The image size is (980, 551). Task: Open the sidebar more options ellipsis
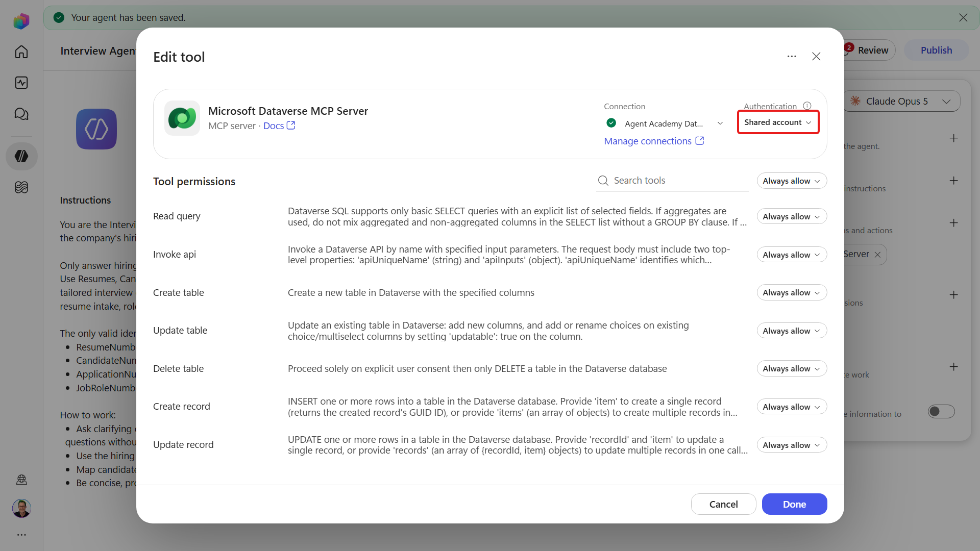coord(21,535)
